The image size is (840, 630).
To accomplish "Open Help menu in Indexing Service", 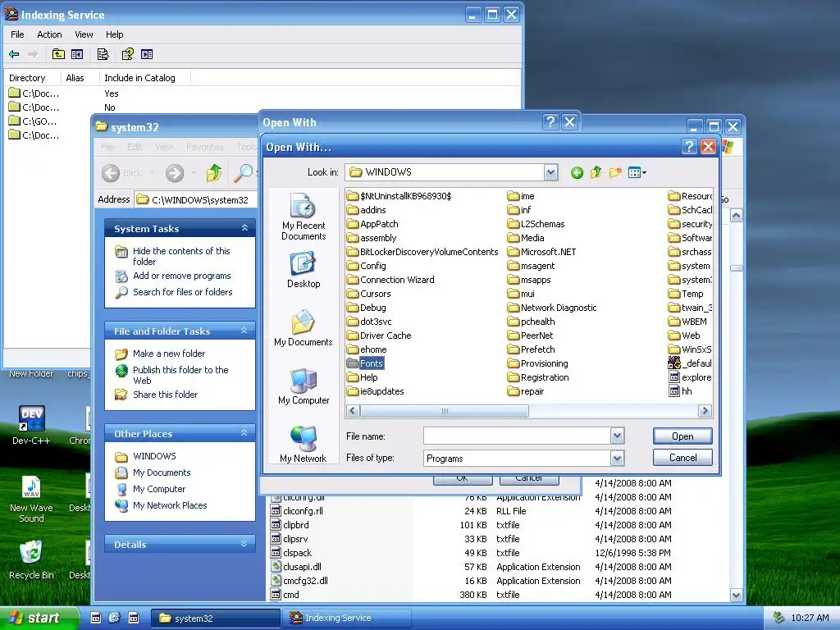I will [x=114, y=34].
